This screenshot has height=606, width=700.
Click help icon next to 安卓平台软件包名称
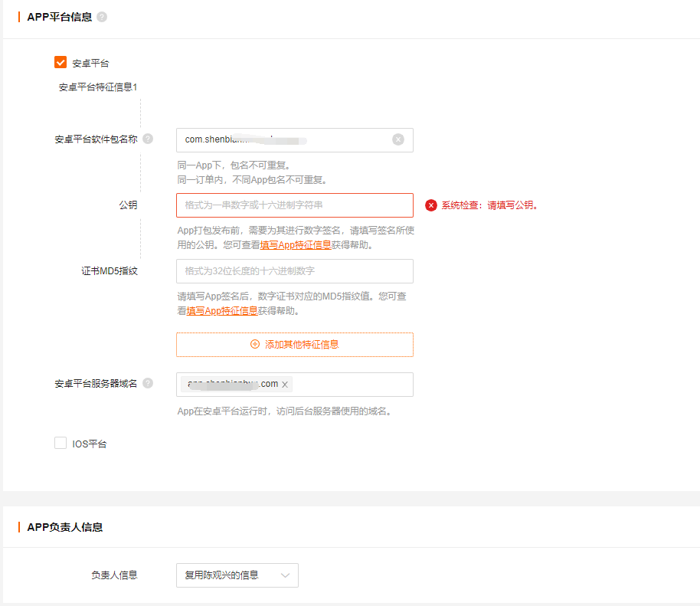pyautogui.click(x=148, y=139)
